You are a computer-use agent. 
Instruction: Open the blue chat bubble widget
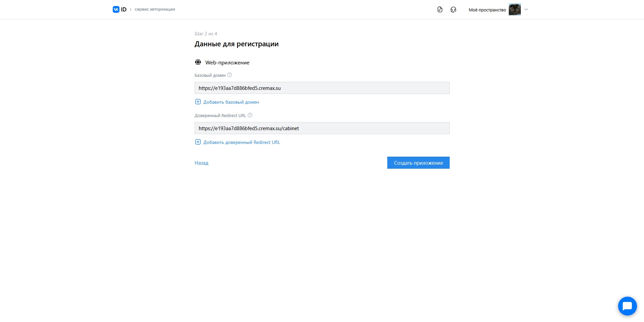(x=627, y=306)
